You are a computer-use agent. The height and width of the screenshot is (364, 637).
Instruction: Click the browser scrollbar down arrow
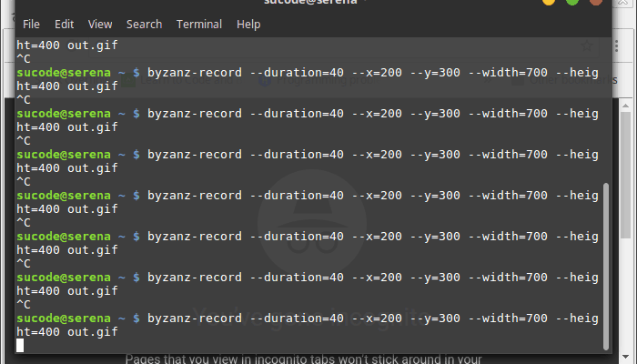coord(626,358)
